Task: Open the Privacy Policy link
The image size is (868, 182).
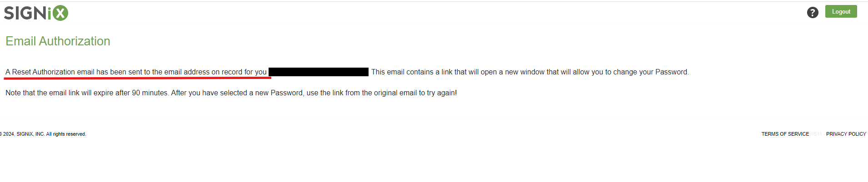Action: [846, 134]
